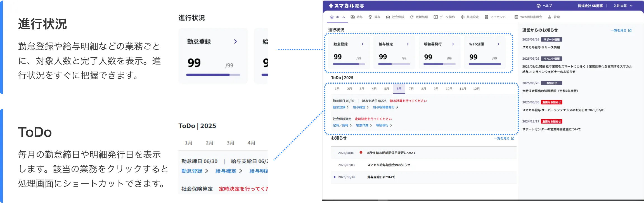Open 定時決定算出の処理手順 announcement
This screenshot has width=644, height=203.
coord(550,91)
